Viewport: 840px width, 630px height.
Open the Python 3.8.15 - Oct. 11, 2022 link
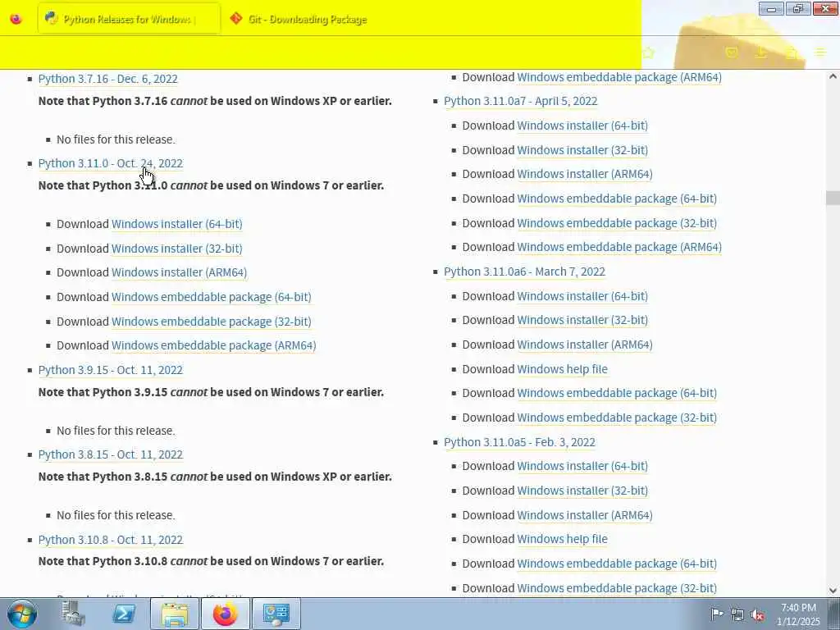coord(111,454)
